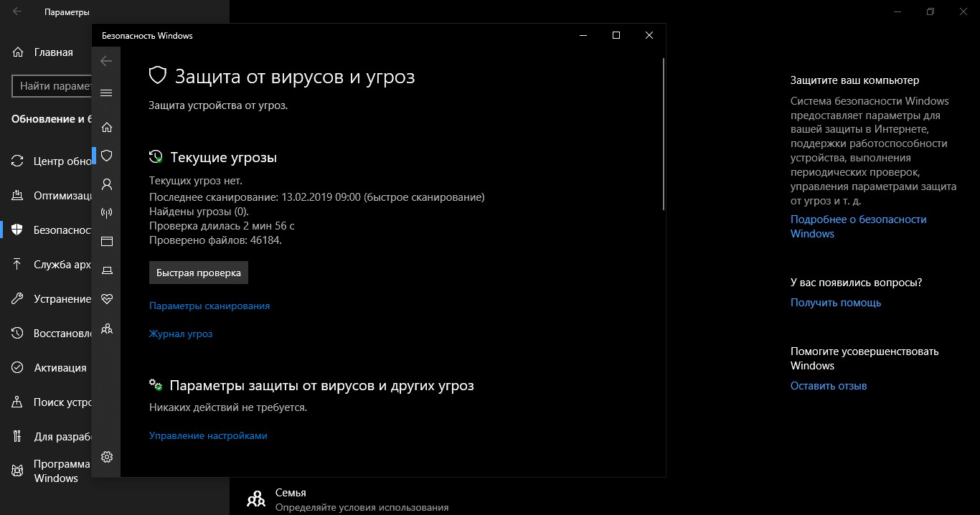The width and height of the screenshot is (980, 515).
Task: Click the update sync icon for Центр обновления
Action: [18, 161]
